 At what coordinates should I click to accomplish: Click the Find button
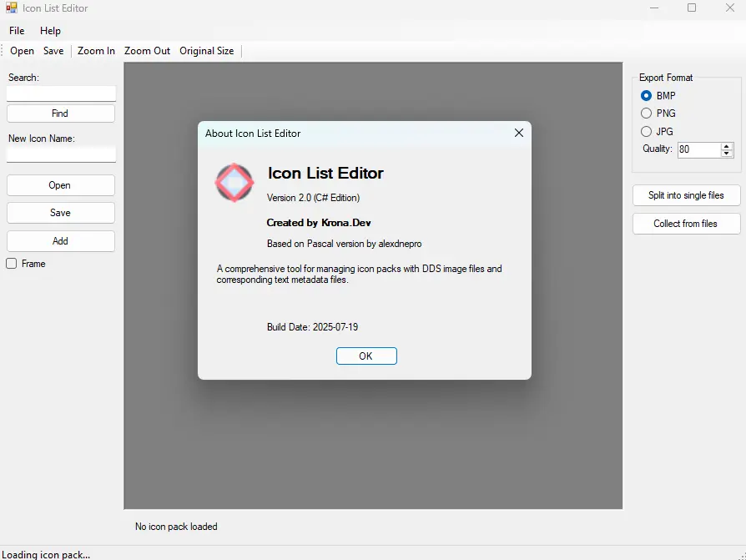point(60,114)
